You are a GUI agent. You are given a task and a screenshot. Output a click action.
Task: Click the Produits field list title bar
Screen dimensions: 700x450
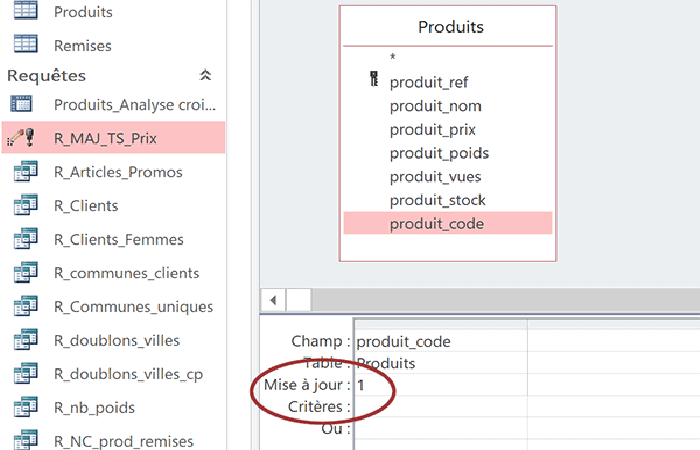[x=448, y=27]
